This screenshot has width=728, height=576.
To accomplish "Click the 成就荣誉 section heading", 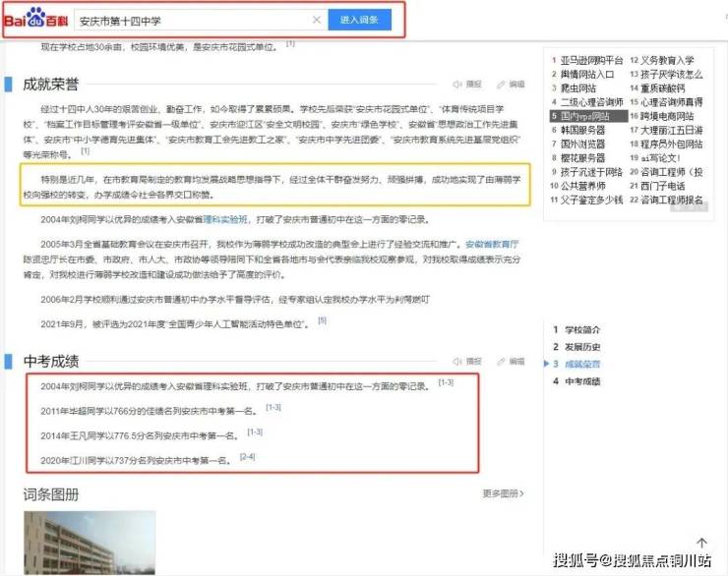I will 51,84.
